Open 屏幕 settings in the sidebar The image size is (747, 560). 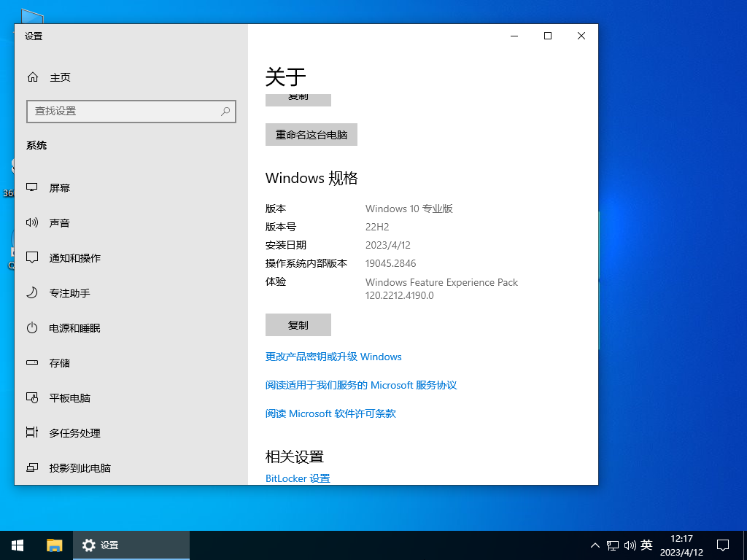coord(60,187)
